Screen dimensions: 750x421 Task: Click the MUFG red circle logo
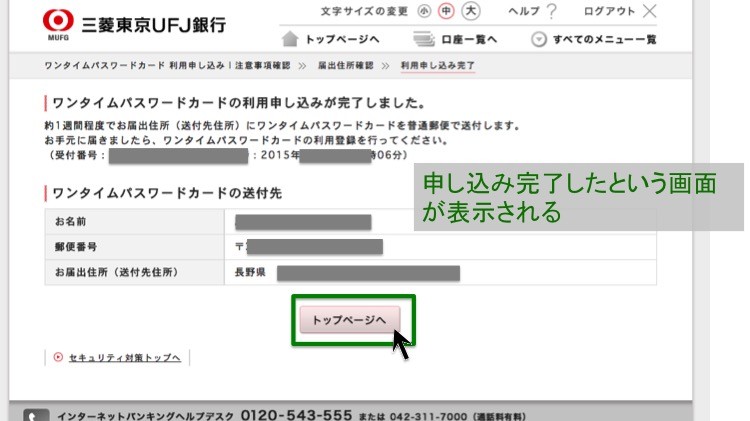tap(58, 21)
